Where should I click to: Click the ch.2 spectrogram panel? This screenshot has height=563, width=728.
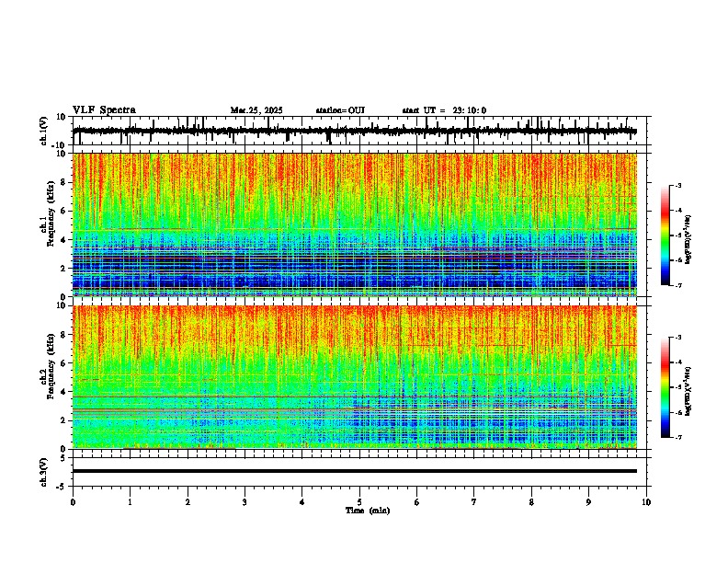[355, 377]
